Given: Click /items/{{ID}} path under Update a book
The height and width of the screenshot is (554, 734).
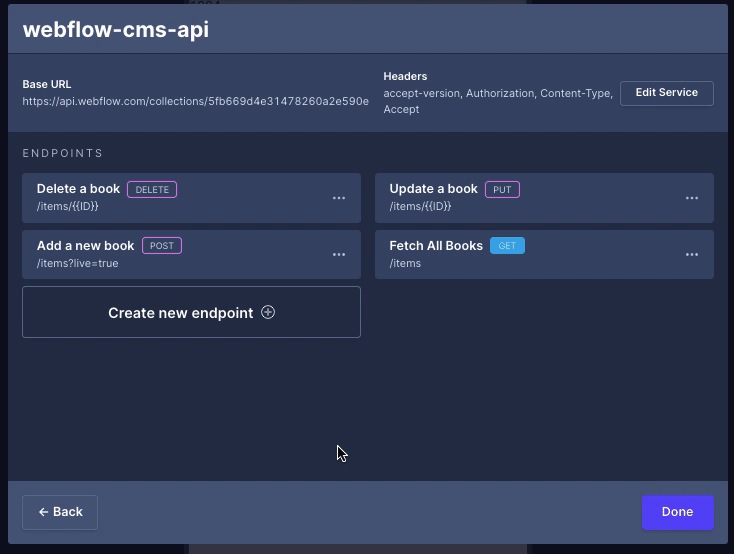Looking at the screenshot, I should pyautogui.click(x=420, y=206).
